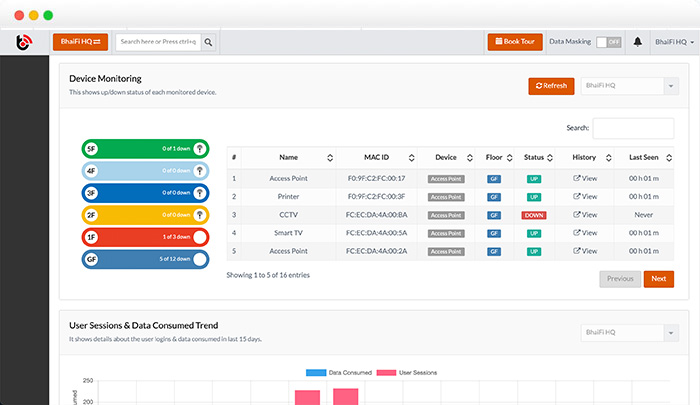
Task: Open the notifications bell
Action: (x=637, y=42)
